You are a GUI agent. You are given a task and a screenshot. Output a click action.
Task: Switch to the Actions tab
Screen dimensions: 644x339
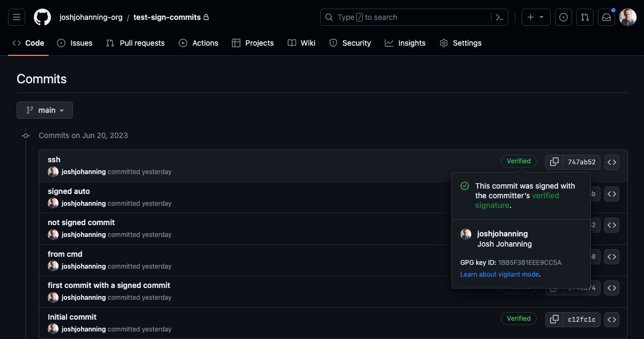[199, 43]
